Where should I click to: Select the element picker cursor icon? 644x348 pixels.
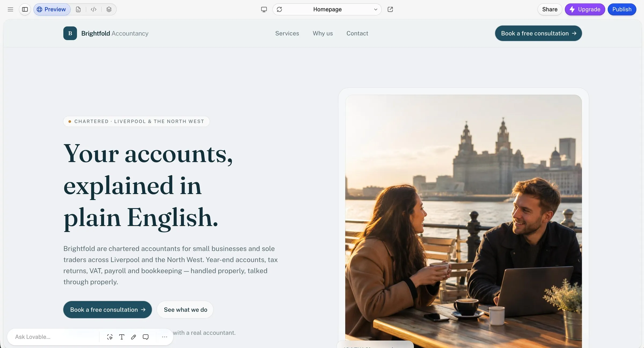(110, 337)
